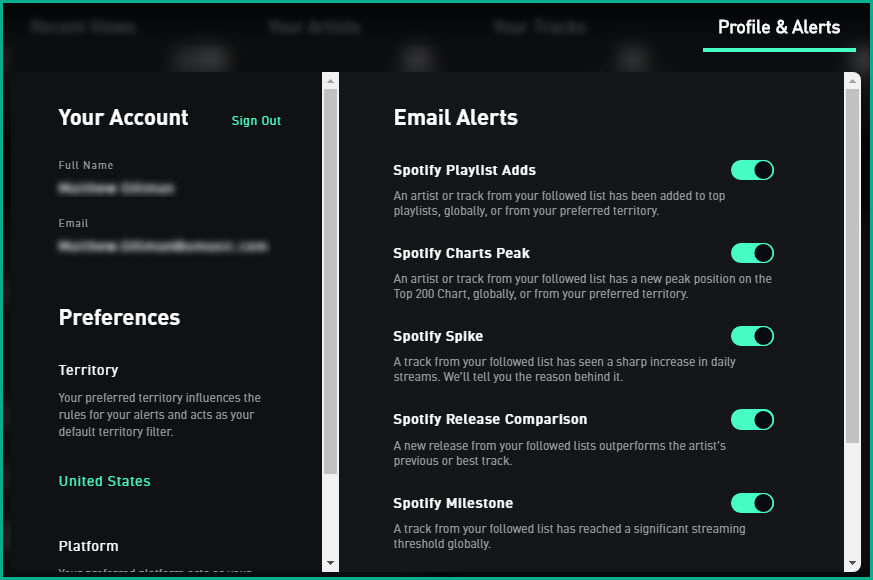
Task: Click the Platform label
Action: point(89,546)
